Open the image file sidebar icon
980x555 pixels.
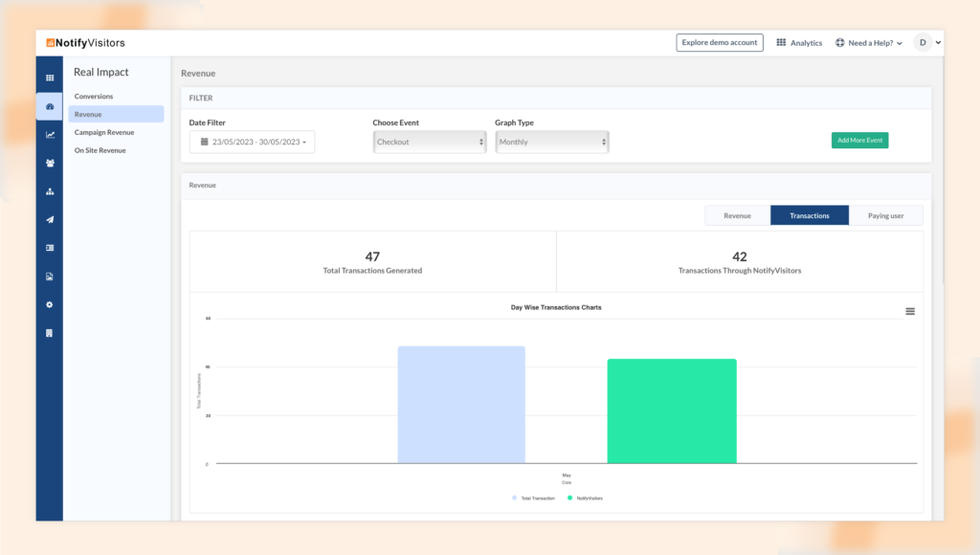pos(50,277)
